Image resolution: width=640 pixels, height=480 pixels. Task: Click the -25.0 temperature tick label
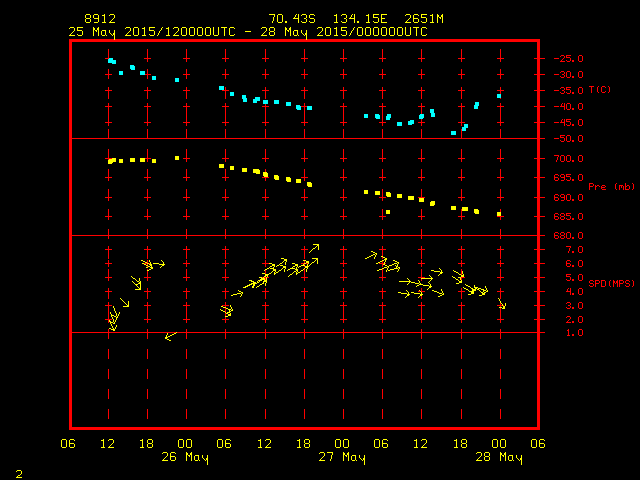tap(569, 58)
